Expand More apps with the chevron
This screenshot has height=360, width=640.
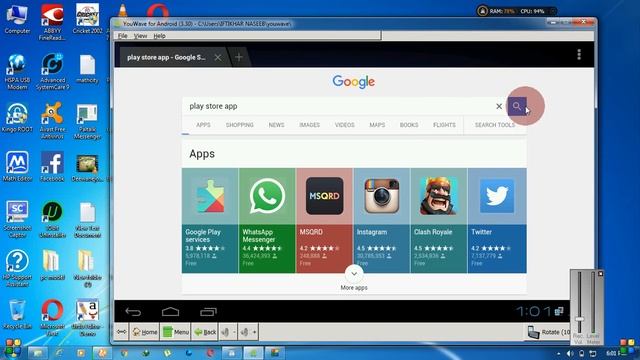(x=354, y=274)
